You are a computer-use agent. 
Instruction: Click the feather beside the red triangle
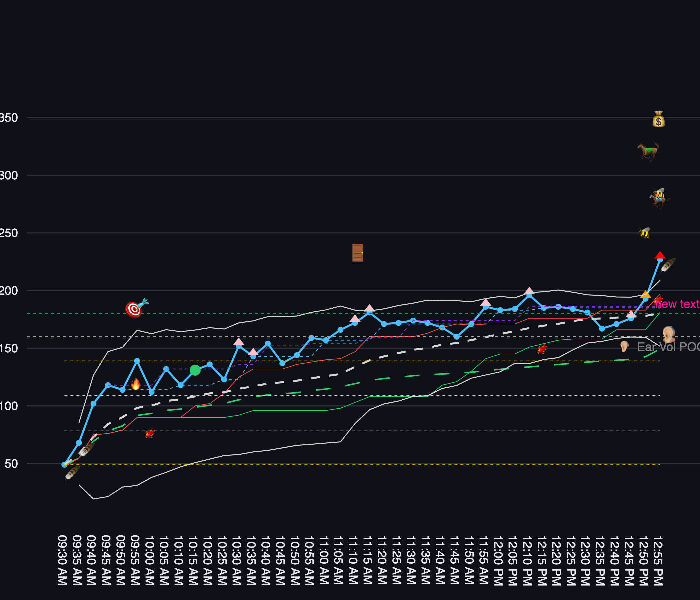tap(668, 265)
